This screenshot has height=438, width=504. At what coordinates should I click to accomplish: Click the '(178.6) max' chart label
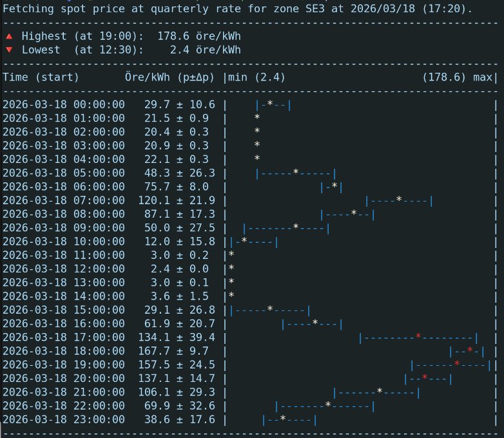pos(458,77)
